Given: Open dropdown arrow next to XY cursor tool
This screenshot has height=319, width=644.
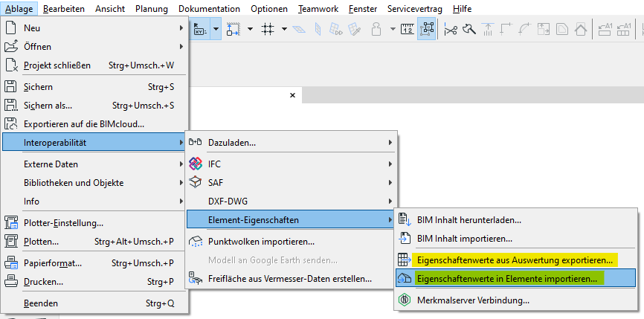Looking at the screenshot, I should tap(216, 29).
